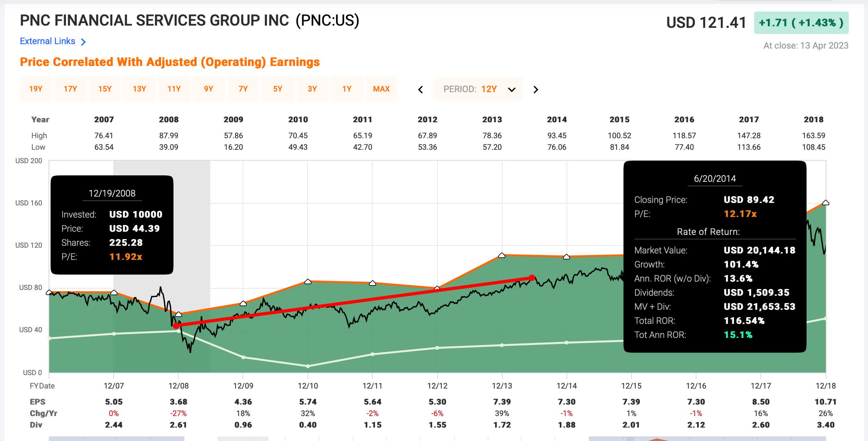The image size is (868, 441).
Task: Click the 12/14 earnings triangle marker
Action: (567, 257)
